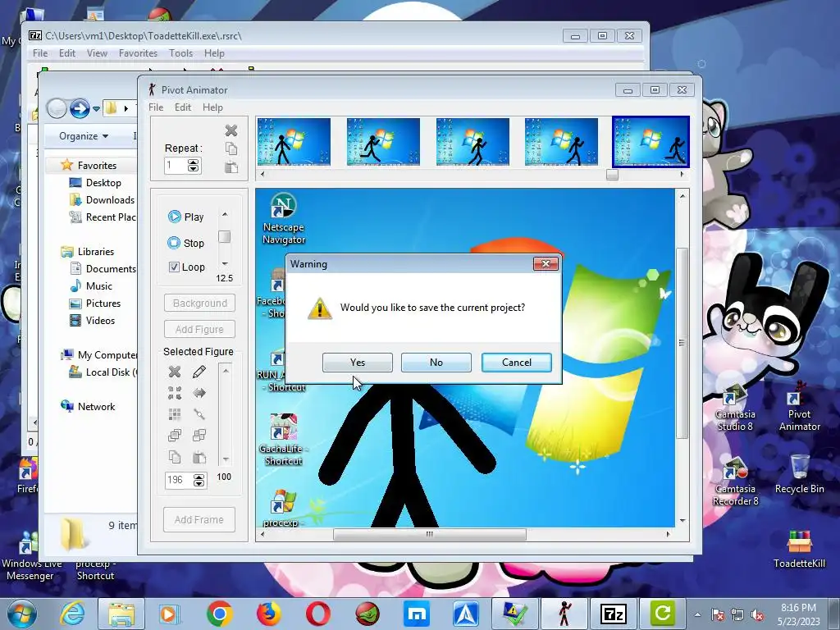Select the third frame thumbnail in timeline
Image resolution: width=840 pixels, height=630 pixels.
(472, 142)
